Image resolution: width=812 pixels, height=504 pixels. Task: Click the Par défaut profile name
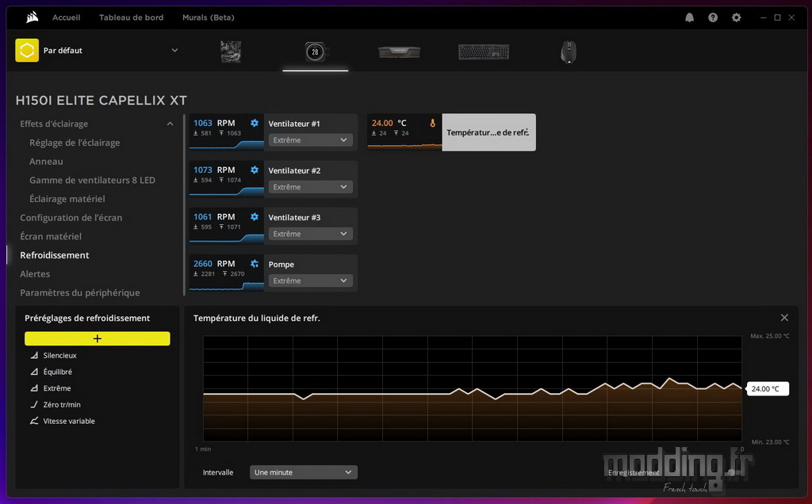pos(63,51)
